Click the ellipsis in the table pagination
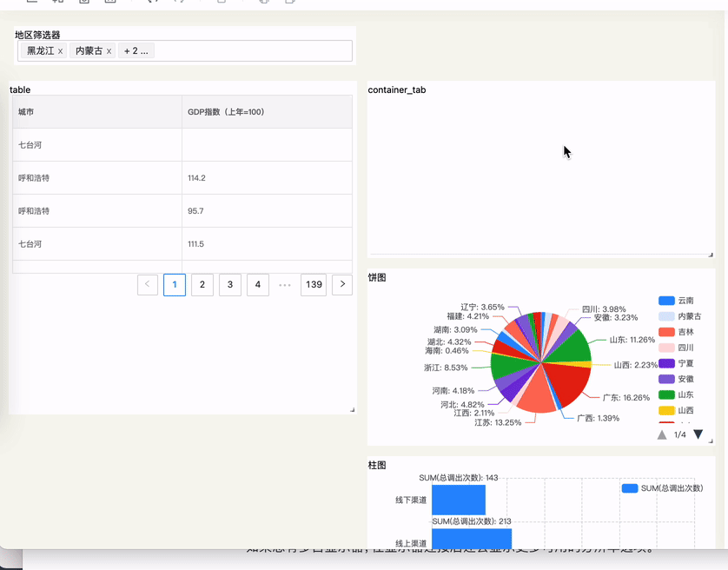Image resolution: width=728 pixels, height=570 pixels. [285, 284]
